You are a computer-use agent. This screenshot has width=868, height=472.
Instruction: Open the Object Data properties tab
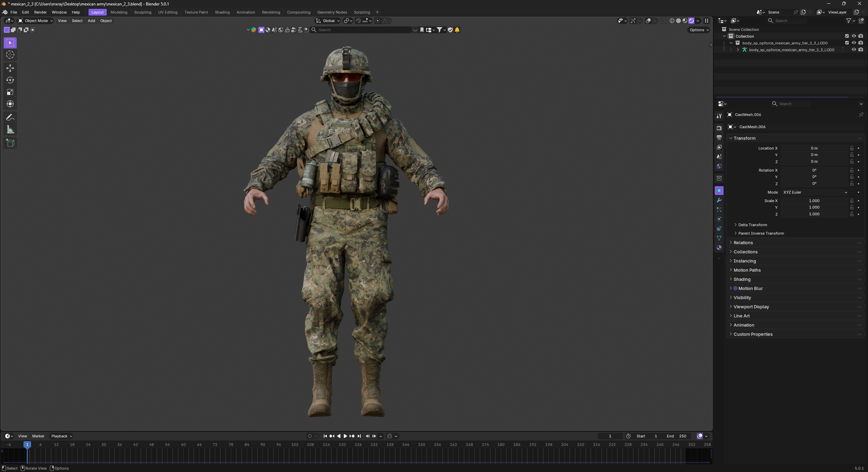pyautogui.click(x=719, y=238)
